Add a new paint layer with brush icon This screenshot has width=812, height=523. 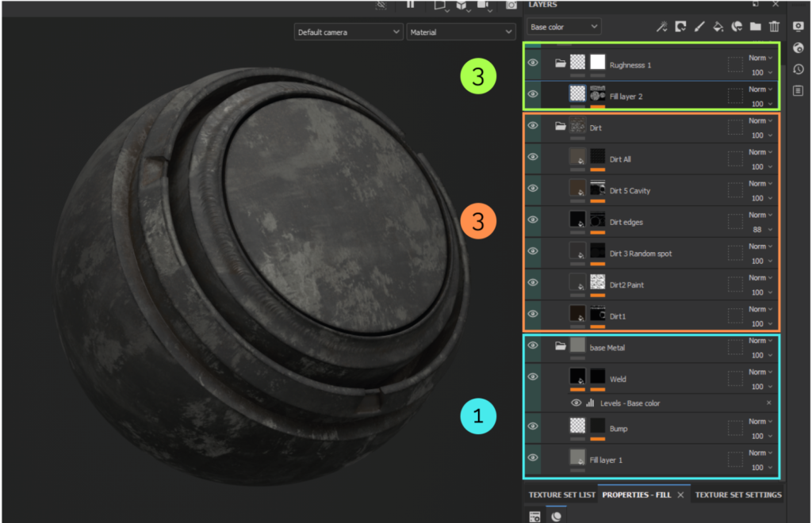[699, 27]
